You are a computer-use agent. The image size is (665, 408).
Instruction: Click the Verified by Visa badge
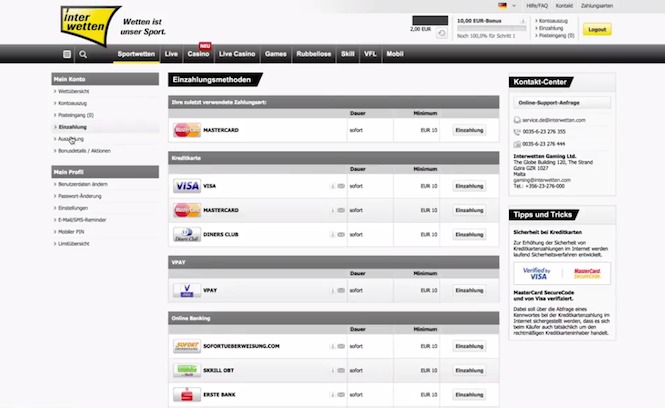[538, 274]
